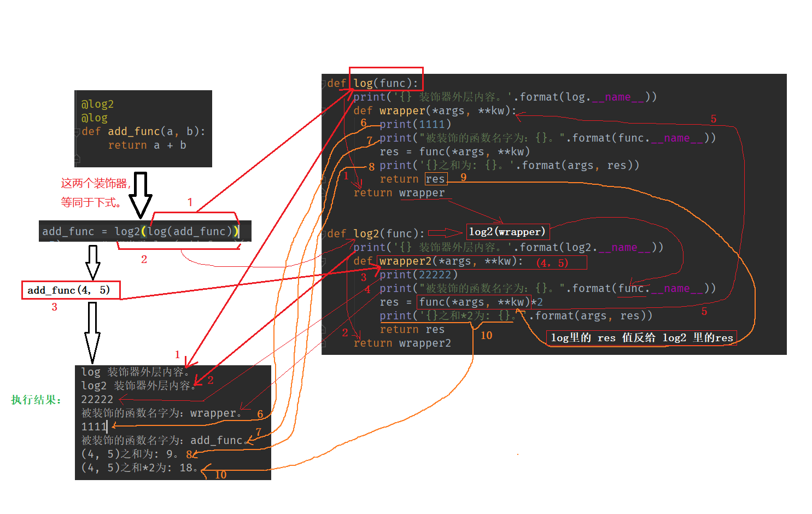
Task: Click 'return res' inside wrapper2
Action: point(412,329)
